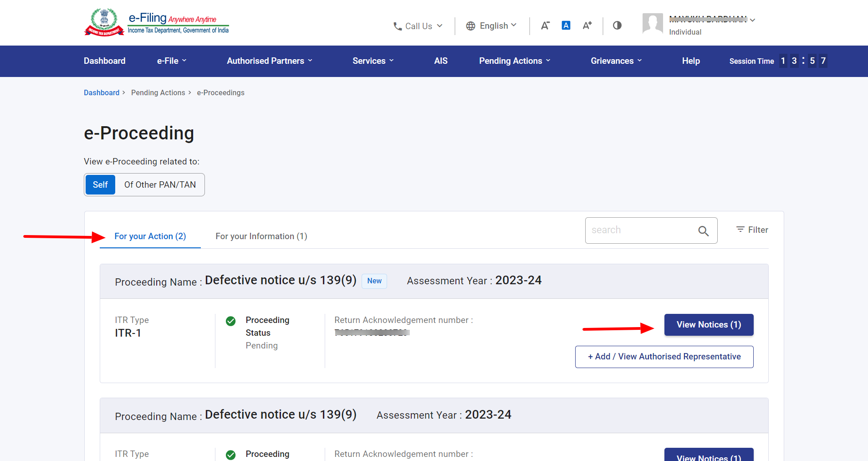The width and height of the screenshot is (868, 461).
Task: Select the Self toggle option
Action: click(100, 184)
